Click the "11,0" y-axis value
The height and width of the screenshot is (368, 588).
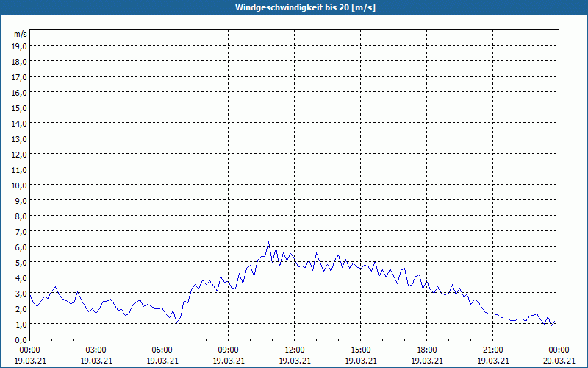tap(21, 170)
